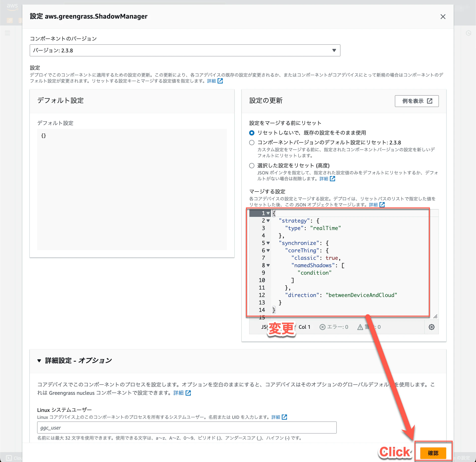Click external link icon after JSON pointer 詳細
Image resolution: width=476 pixels, height=462 pixels.
332,179
